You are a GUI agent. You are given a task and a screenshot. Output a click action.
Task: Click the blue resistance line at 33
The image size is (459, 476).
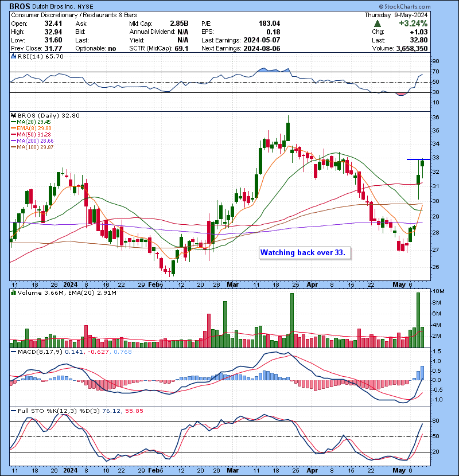tap(419, 159)
